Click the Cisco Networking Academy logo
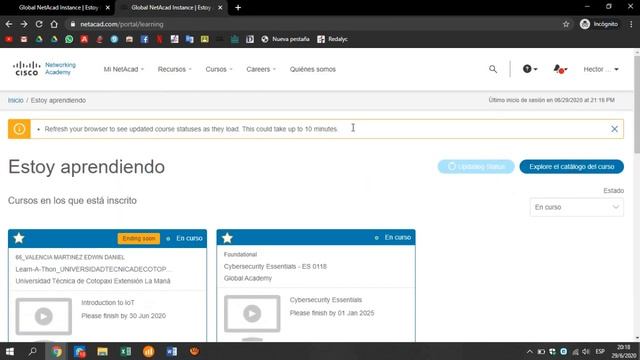 (x=44, y=69)
